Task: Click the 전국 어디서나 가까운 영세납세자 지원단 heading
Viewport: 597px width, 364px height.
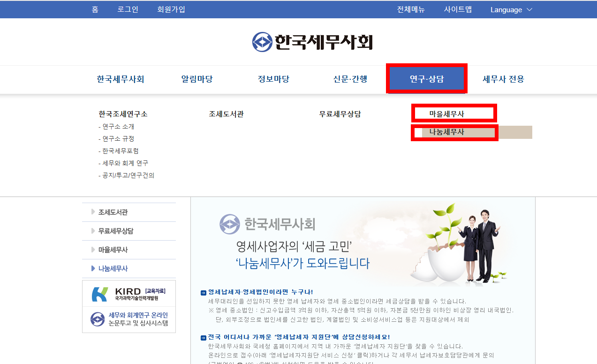Action: coord(299,337)
